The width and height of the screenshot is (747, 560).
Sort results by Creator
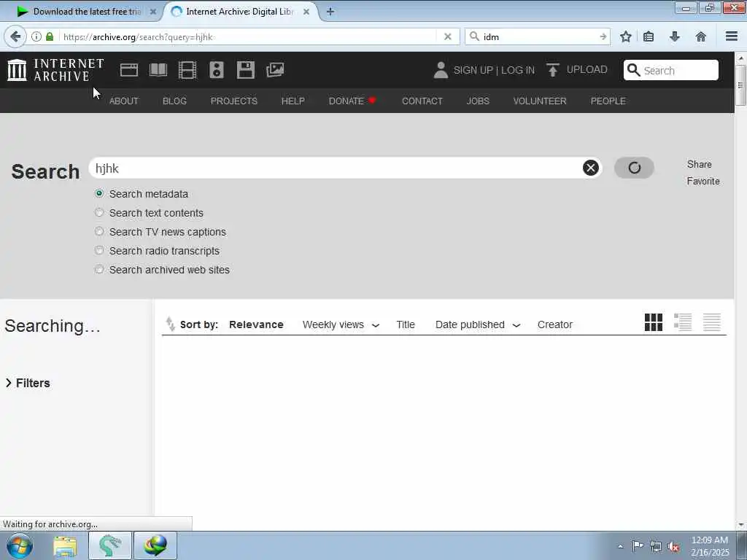[x=555, y=324]
